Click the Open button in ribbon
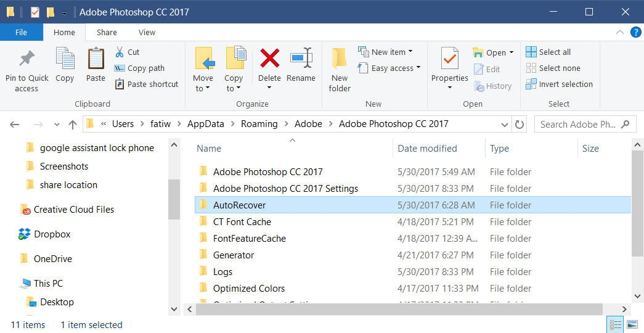 click(489, 52)
